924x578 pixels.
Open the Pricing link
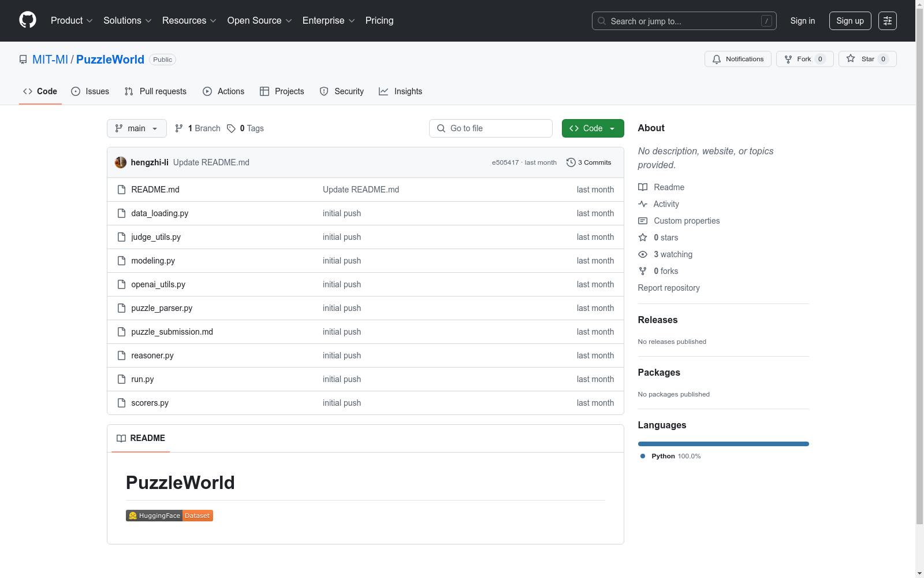pos(379,21)
